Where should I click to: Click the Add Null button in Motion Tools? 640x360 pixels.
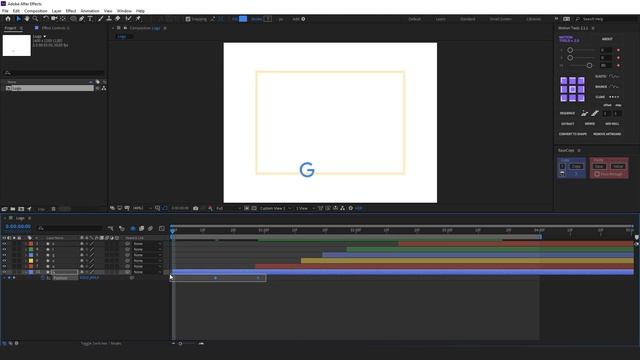tap(612, 124)
